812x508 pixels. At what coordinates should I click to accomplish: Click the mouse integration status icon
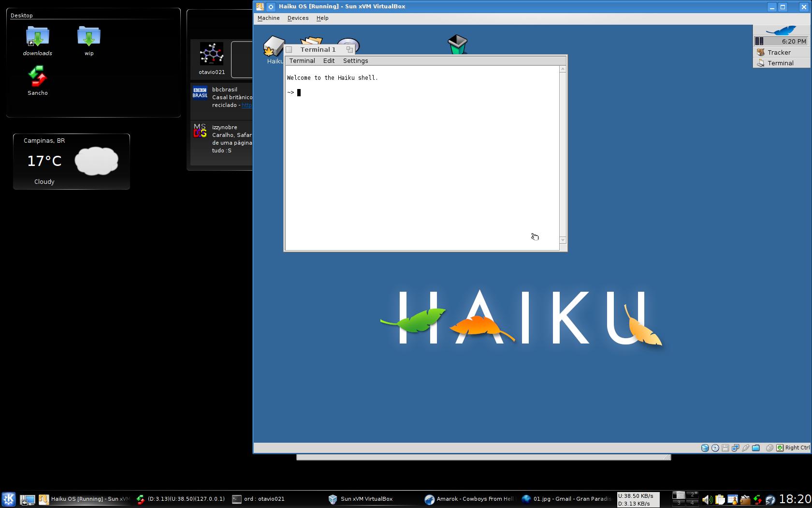[x=770, y=448]
